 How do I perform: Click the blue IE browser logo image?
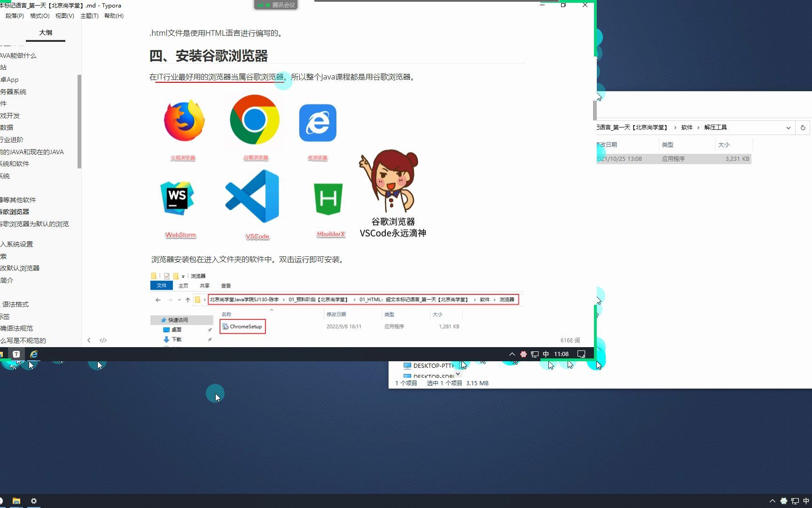(318, 123)
